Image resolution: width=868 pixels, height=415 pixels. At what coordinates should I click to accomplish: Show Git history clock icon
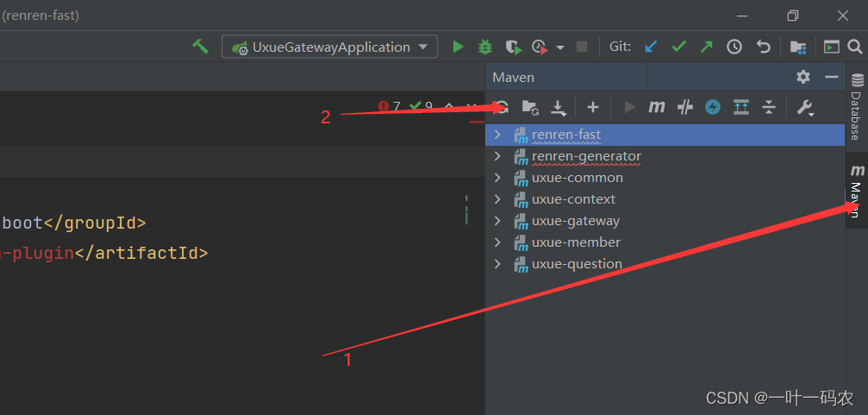[x=734, y=47]
